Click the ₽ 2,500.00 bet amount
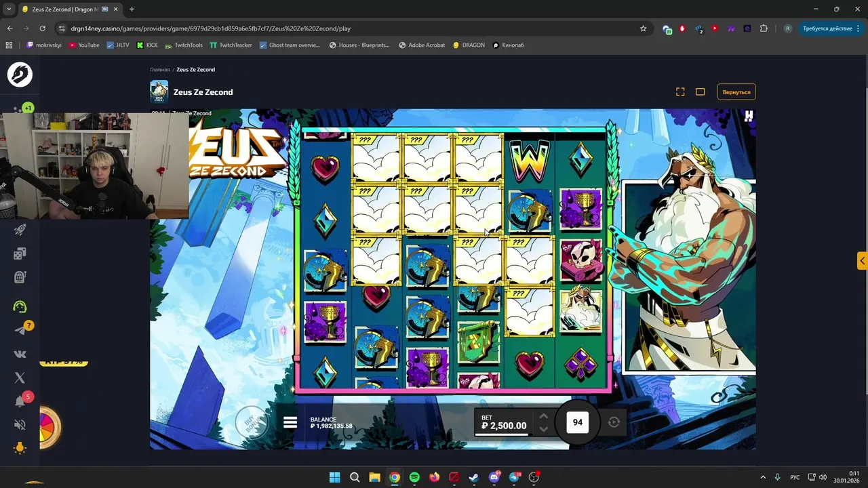The height and width of the screenshot is (488, 868). pos(504,426)
